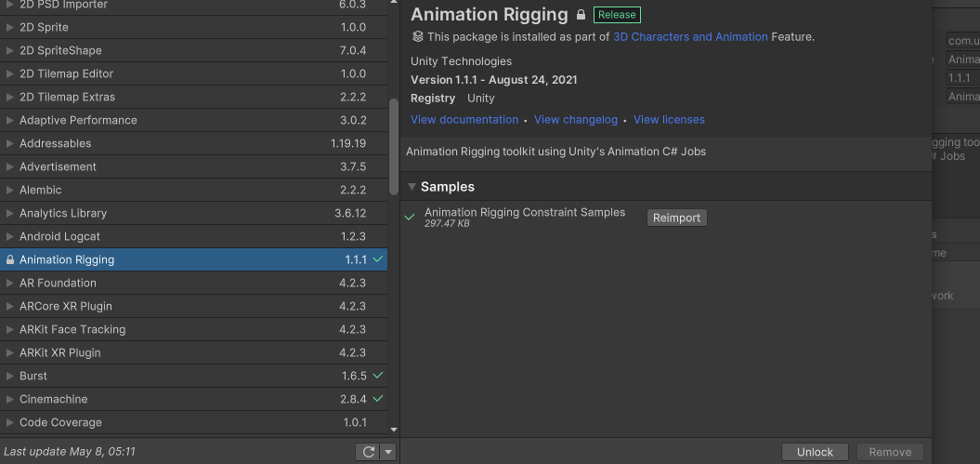Open the View changelog link
Screen dimensions: 980x464
coord(576,120)
